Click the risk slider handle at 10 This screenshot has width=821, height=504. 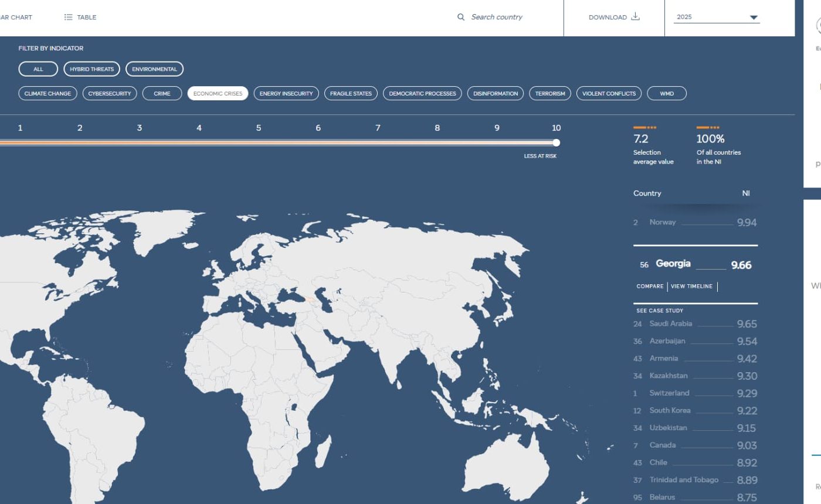(556, 142)
